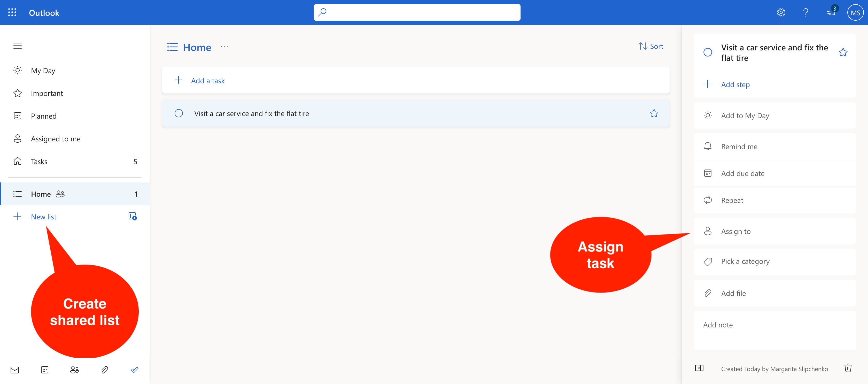The image size is (868, 384).
Task: Click inside the search bar
Action: (417, 12)
